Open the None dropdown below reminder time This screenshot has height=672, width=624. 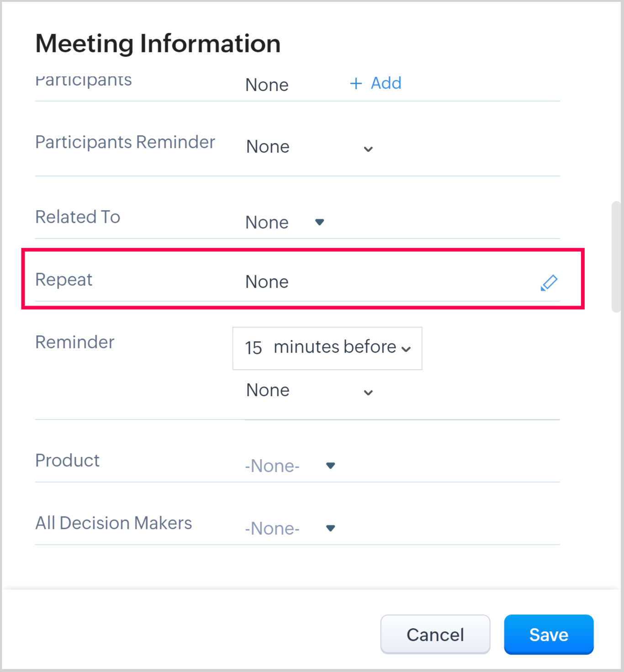click(x=268, y=391)
